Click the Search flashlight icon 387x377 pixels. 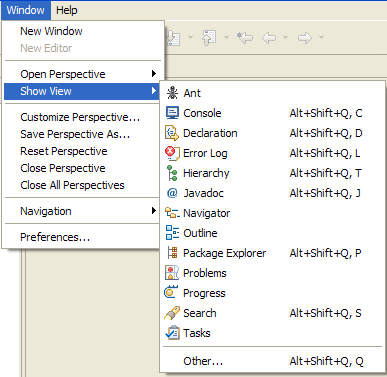[x=172, y=313]
